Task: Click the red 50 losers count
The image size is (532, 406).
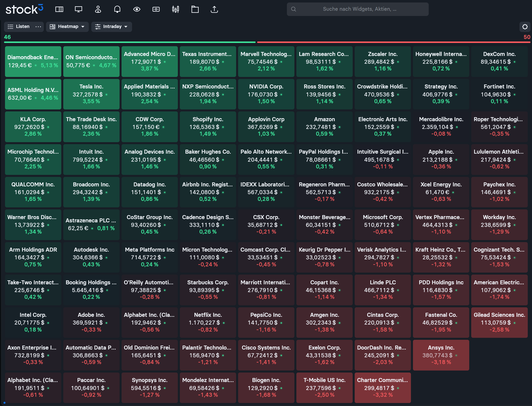Action: click(x=527, y=37)
